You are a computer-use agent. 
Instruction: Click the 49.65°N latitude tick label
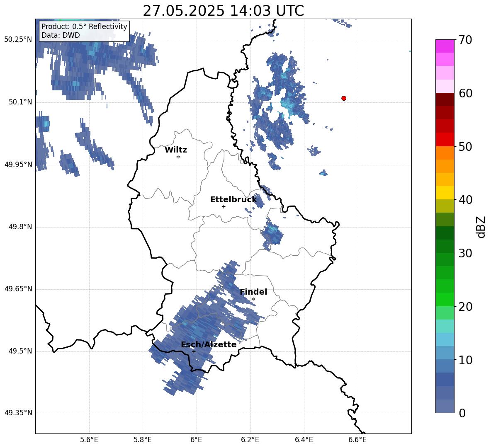pos(18,289)
